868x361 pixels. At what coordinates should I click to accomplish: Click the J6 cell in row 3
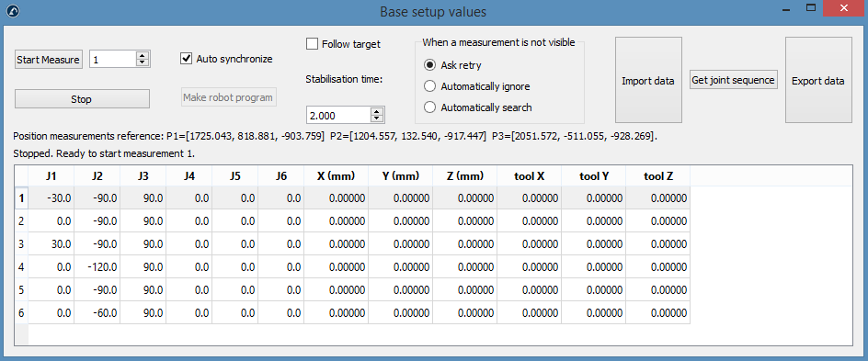coord(281,243)
